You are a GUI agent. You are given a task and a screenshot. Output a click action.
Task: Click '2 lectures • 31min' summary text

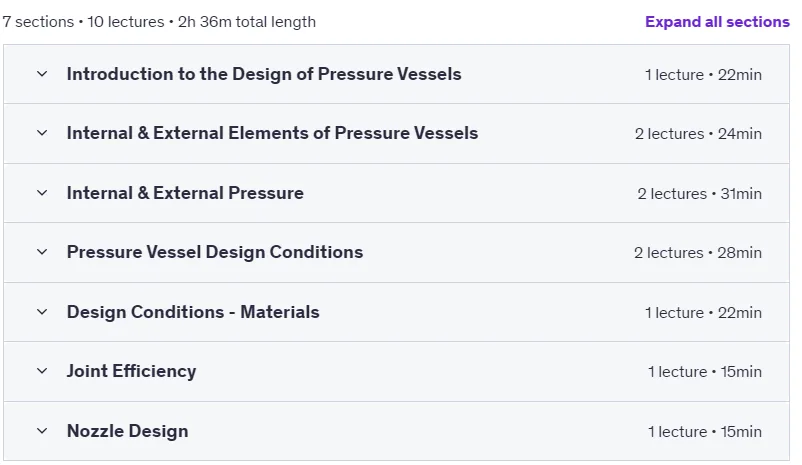click(x=699, y=194)
